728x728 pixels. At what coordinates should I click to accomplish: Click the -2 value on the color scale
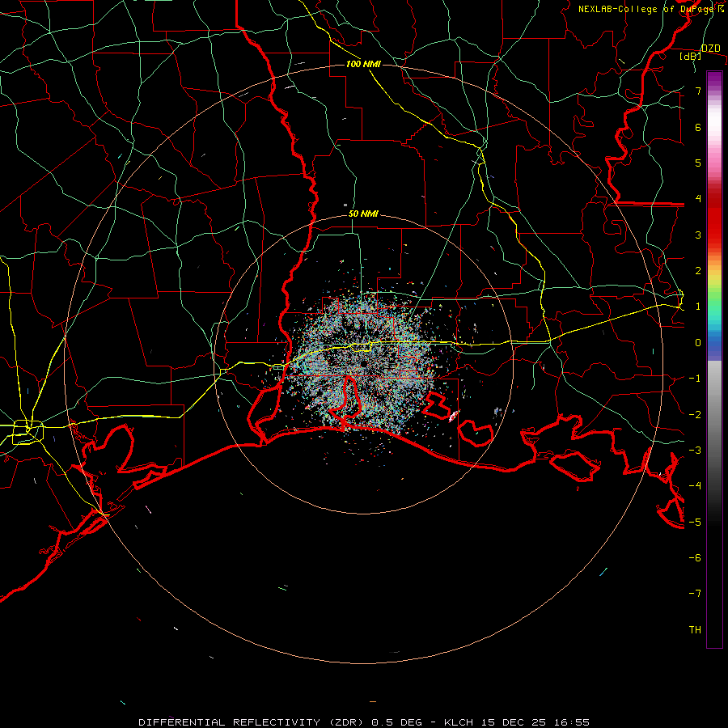[695, 415]
